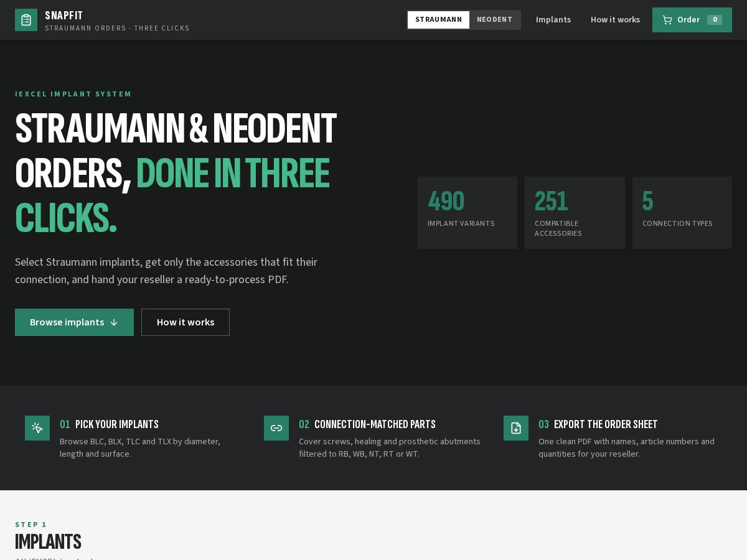Click the SNAPFIT brand name
The width and height of the screenshot is (747, 560).
(63, 16)
